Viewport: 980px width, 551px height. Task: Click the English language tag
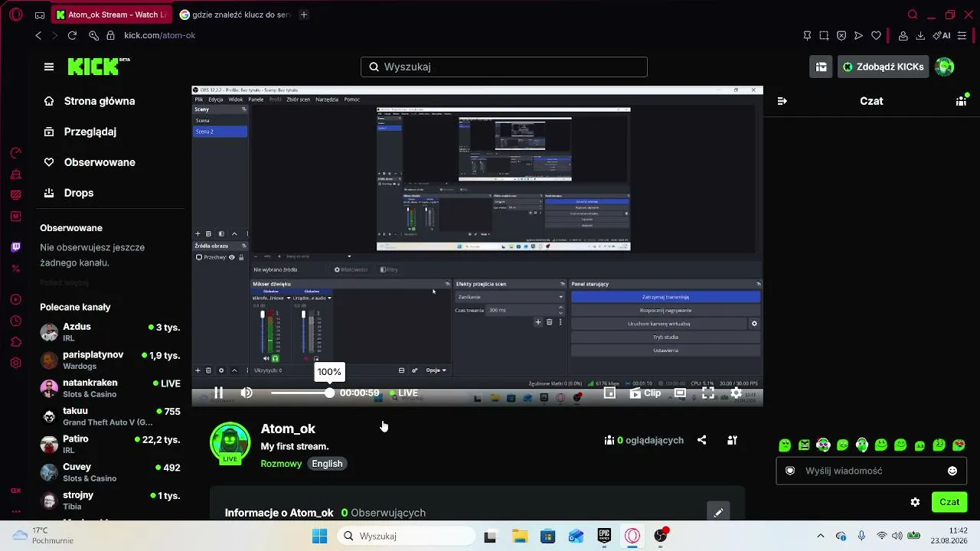coord(327,464)
